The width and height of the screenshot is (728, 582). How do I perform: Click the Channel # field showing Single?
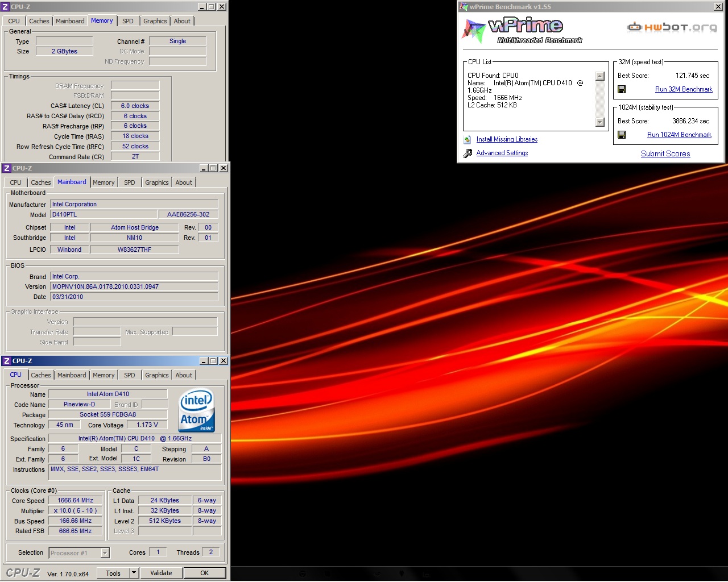point(177,41)
